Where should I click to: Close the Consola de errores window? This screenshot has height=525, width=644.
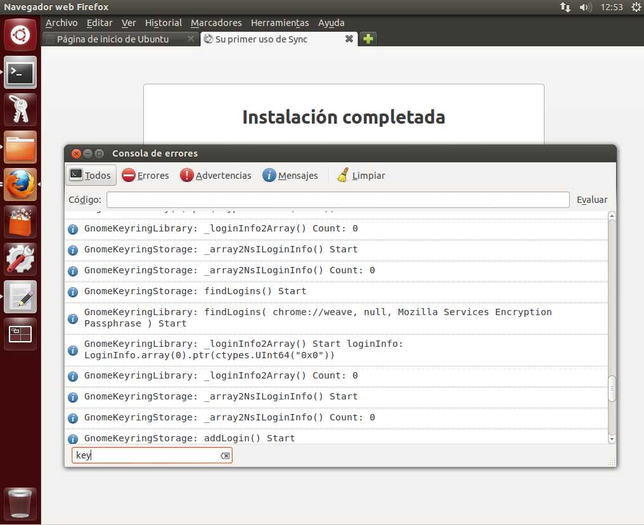76,154
